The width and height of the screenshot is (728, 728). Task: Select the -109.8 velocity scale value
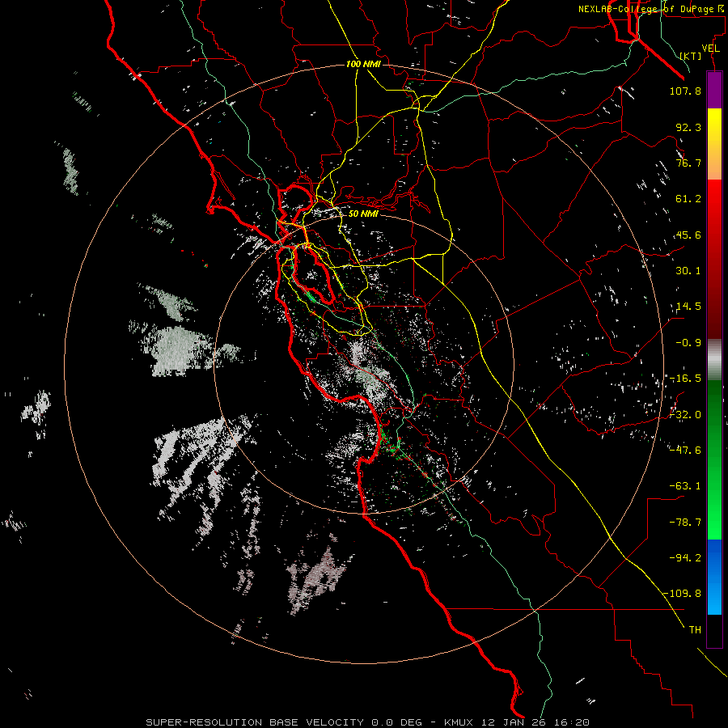683,594
